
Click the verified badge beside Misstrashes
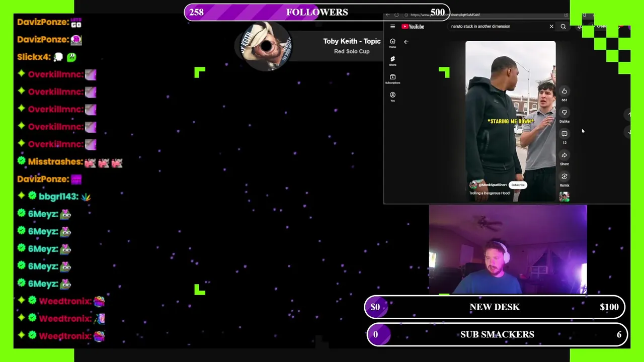[21, 161]
